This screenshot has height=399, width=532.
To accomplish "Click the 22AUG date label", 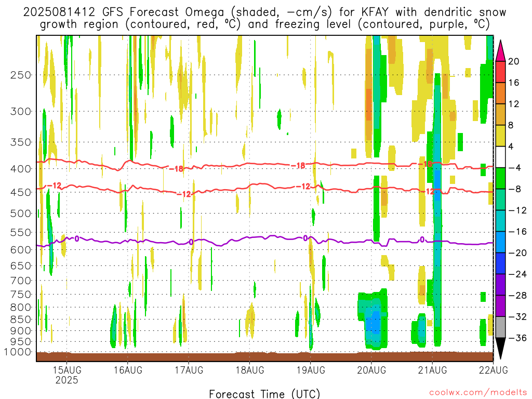I will [494, 370].
